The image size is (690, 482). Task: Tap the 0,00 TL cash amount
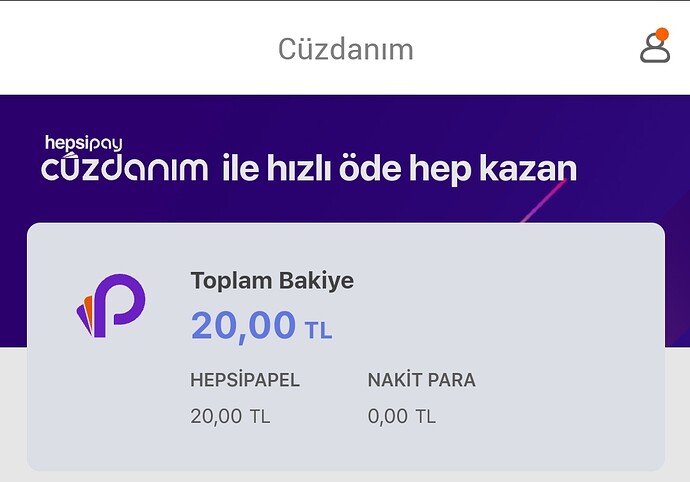[401, 416]
